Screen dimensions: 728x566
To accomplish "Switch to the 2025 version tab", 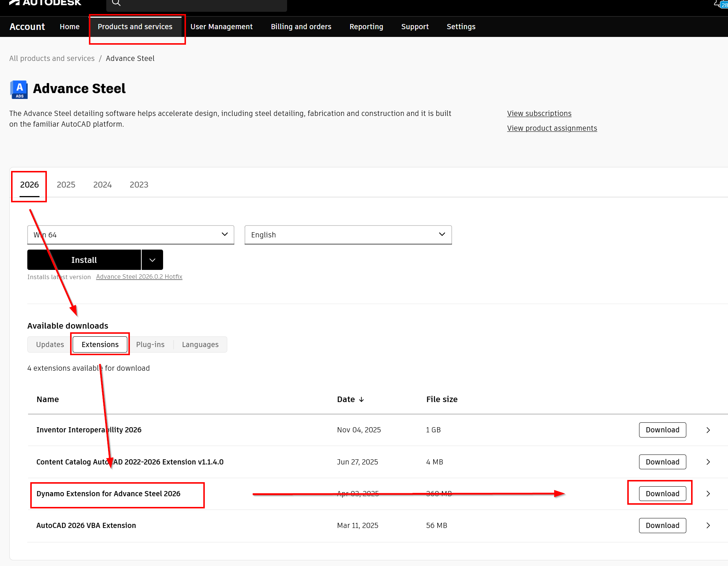I will [66, 185].
